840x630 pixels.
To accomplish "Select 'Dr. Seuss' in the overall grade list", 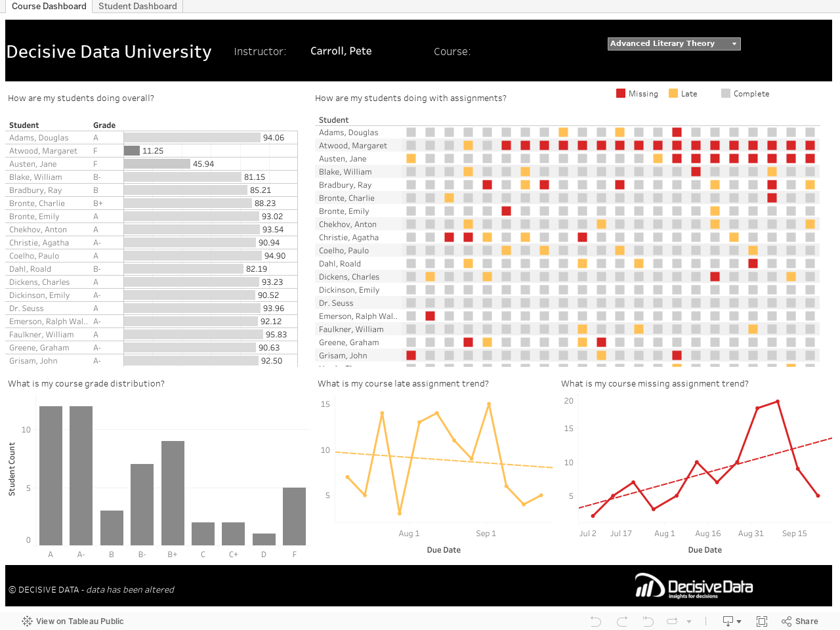I will point(26,308).
